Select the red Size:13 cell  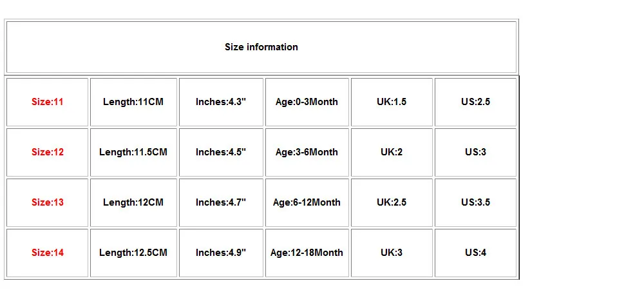coord(47,202)
